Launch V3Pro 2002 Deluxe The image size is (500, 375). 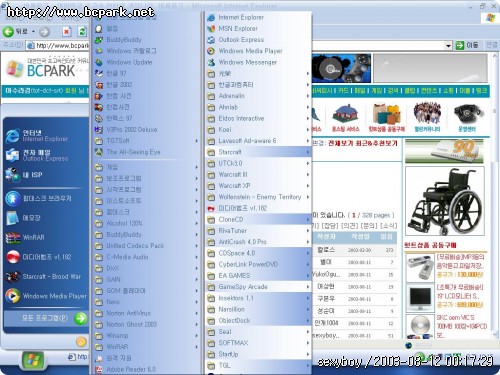click(147, 130)
